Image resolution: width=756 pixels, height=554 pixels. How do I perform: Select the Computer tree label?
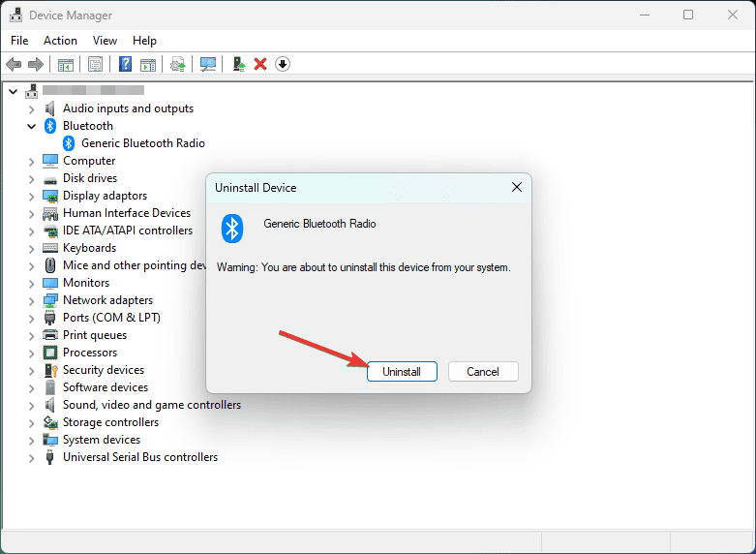(x=89, y=161)
